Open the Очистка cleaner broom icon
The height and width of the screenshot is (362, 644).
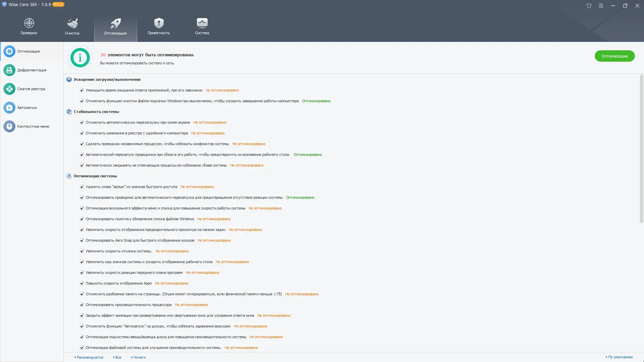tap(72, 23)
